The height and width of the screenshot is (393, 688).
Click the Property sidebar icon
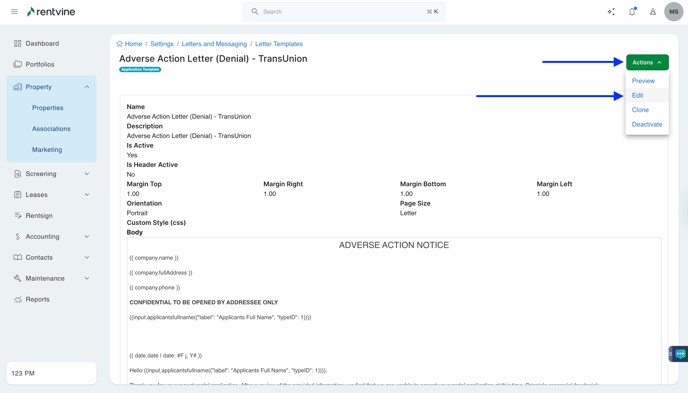point(18,87)
